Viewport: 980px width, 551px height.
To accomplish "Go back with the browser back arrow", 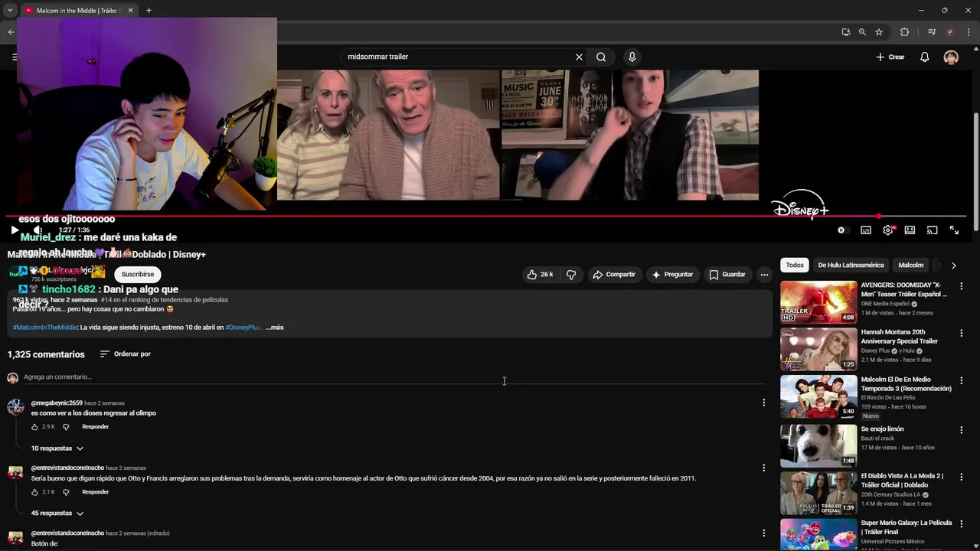I will tap(11, 32).
